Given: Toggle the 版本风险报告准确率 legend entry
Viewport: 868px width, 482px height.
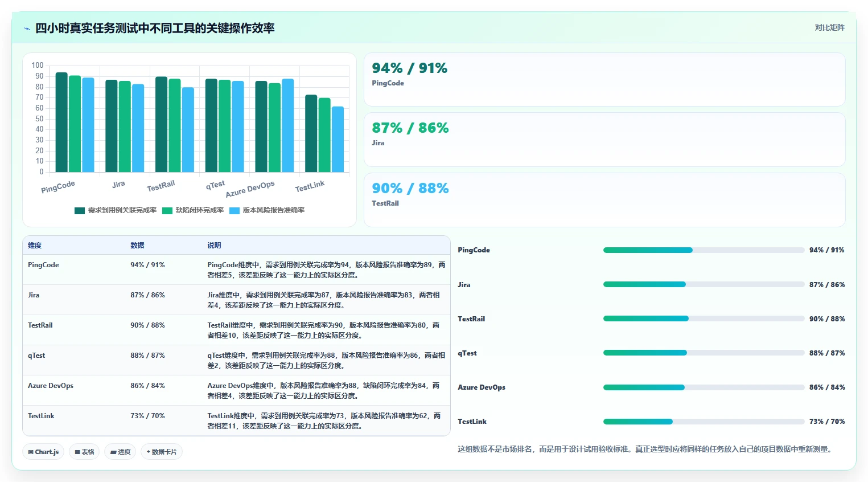Looking at the screenshot, I should pyautogui.click(x=267, y=210).
